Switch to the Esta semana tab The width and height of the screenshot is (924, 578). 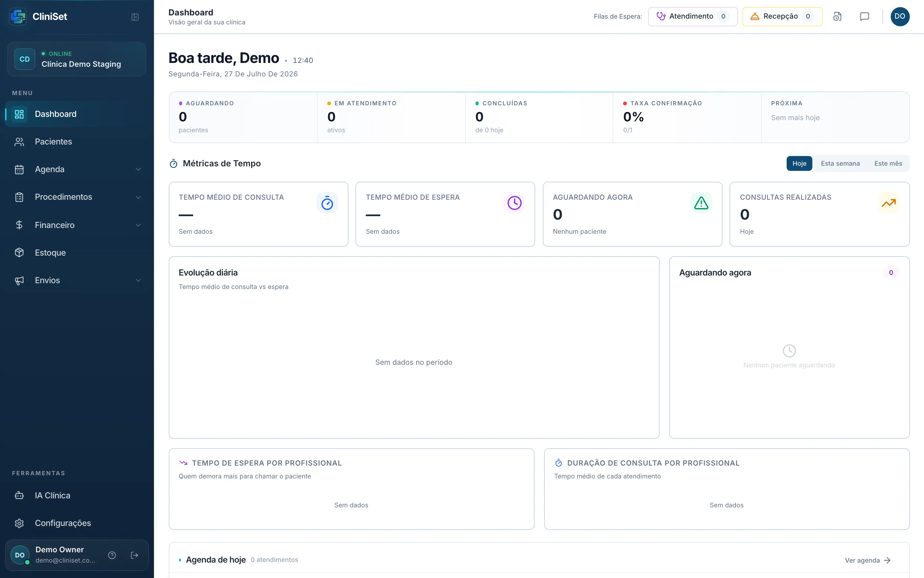point(840,164)
